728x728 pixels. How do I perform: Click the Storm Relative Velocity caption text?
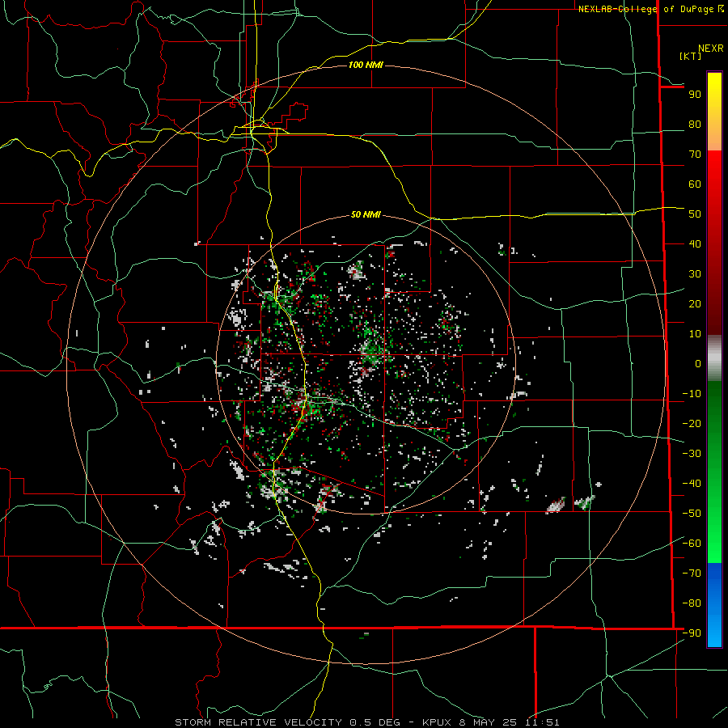366,722
